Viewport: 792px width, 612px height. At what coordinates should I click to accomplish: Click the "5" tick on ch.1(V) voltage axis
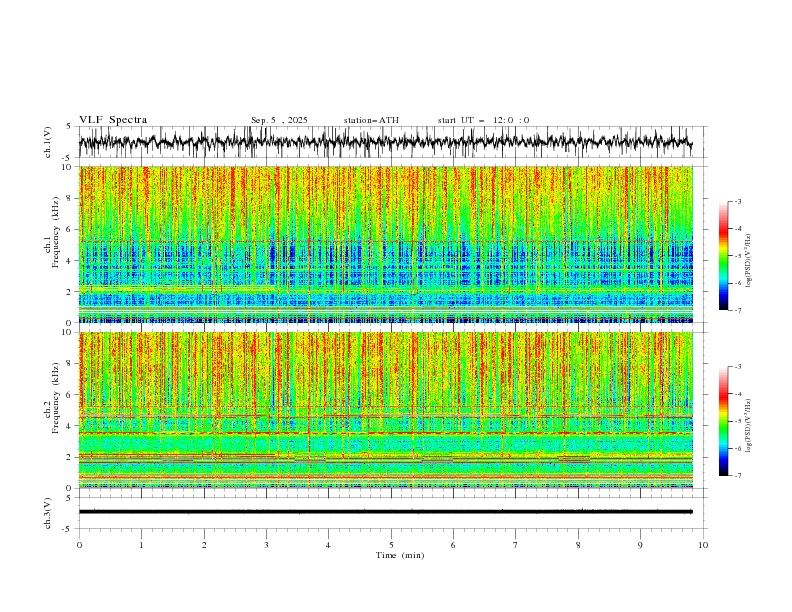(69, 126)
